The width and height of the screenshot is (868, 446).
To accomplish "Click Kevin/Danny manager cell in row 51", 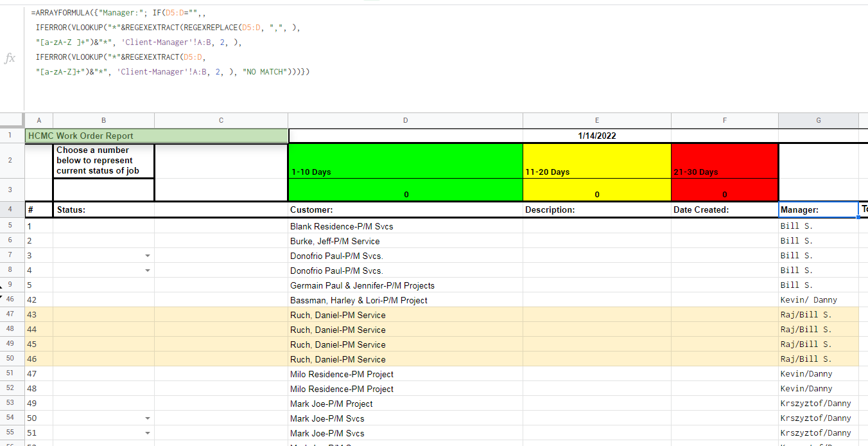I will [x=819, y=374].
